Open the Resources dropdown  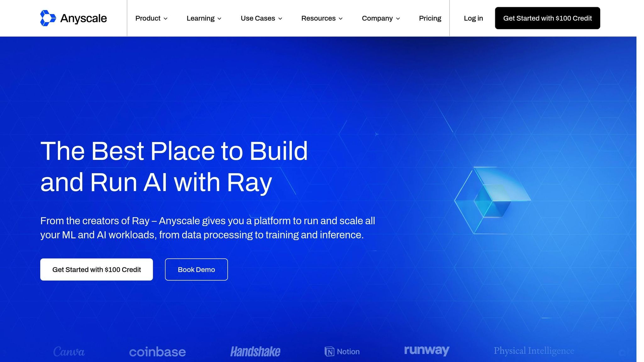point(322,18)
